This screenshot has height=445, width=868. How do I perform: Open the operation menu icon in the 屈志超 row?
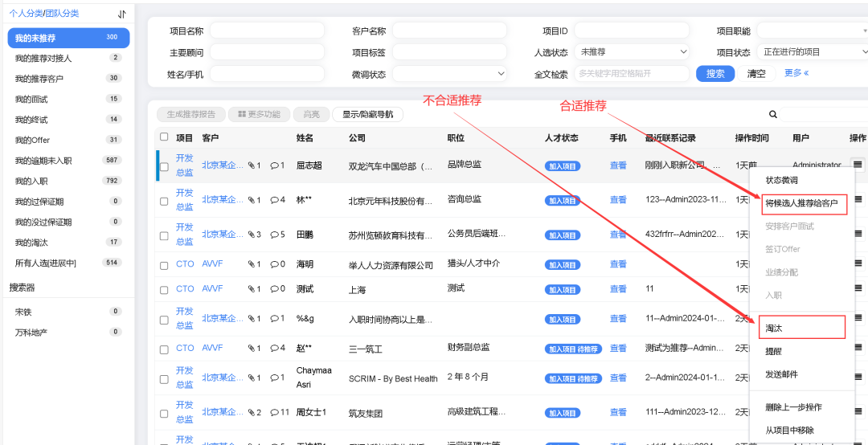coord(858,165)
